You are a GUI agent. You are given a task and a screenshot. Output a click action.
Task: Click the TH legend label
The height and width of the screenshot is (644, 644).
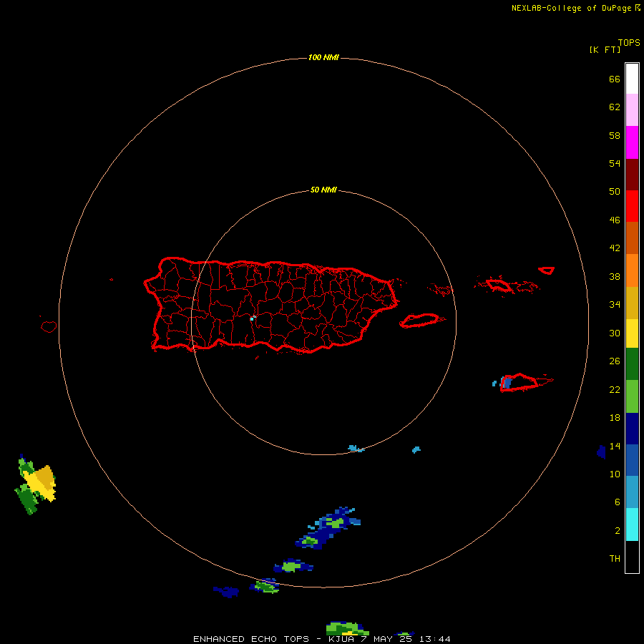(615, 559)
